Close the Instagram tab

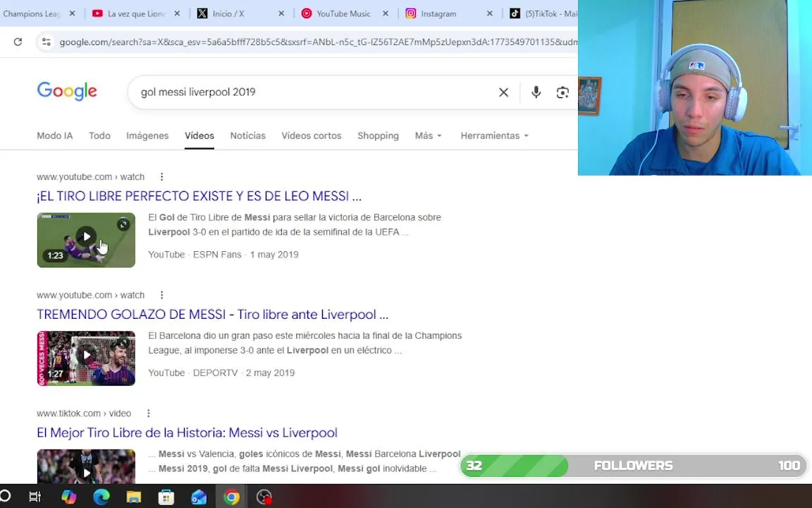pos(489,13)
